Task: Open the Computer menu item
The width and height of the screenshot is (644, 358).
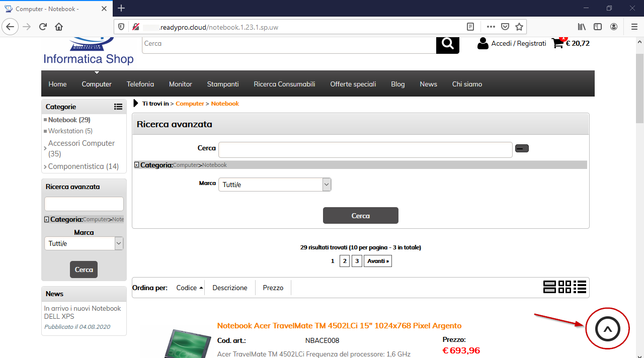Action: pos(97,84)
